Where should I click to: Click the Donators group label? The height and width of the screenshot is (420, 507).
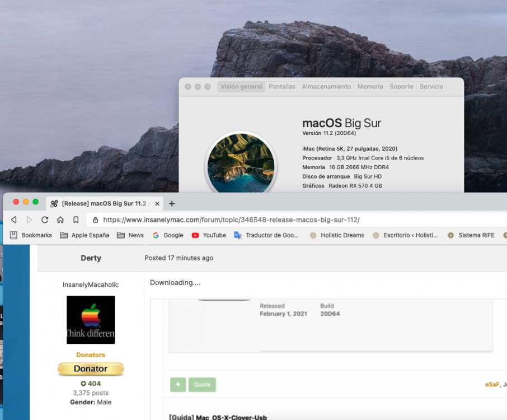[91, 354]
